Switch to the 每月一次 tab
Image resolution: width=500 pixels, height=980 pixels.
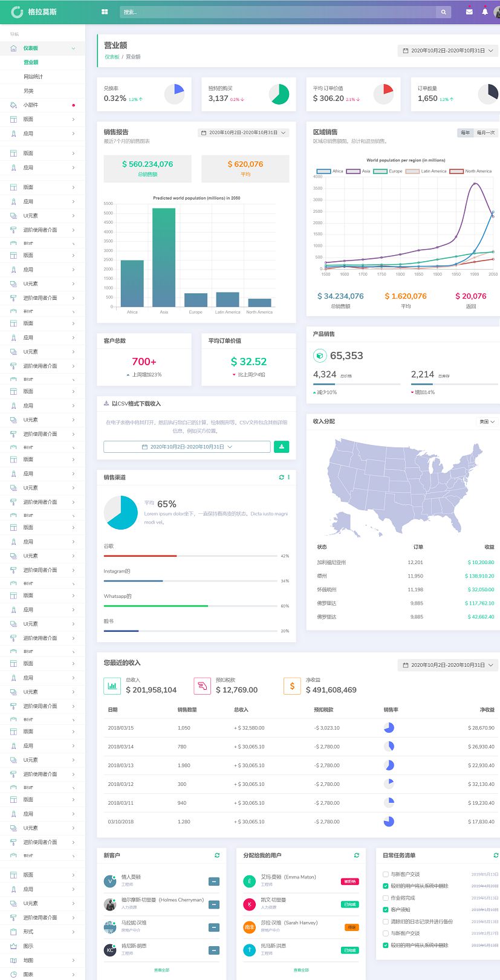(x=485, y=132)
